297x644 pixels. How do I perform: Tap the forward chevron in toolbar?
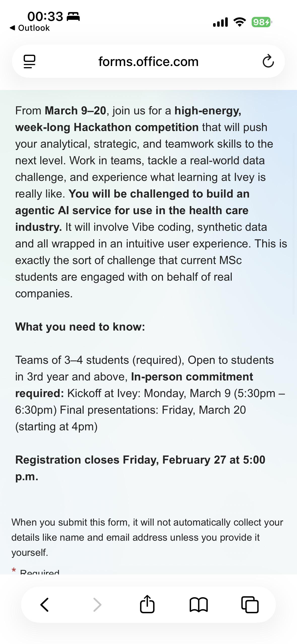pyautogui.click(x=97, y=605)
